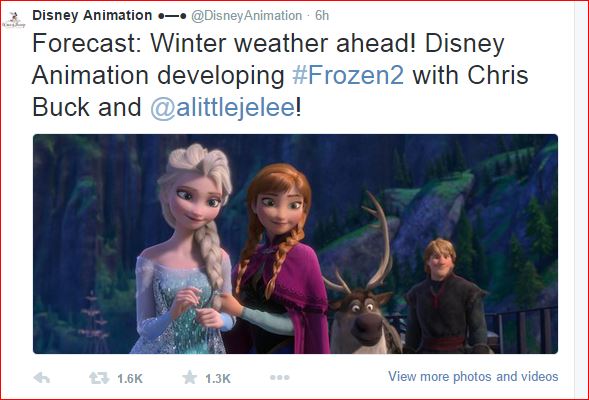The width and height of the screenshot is (589, 400).
Task: Click the Disney Animation profile avatar
Action: [14, 20]
